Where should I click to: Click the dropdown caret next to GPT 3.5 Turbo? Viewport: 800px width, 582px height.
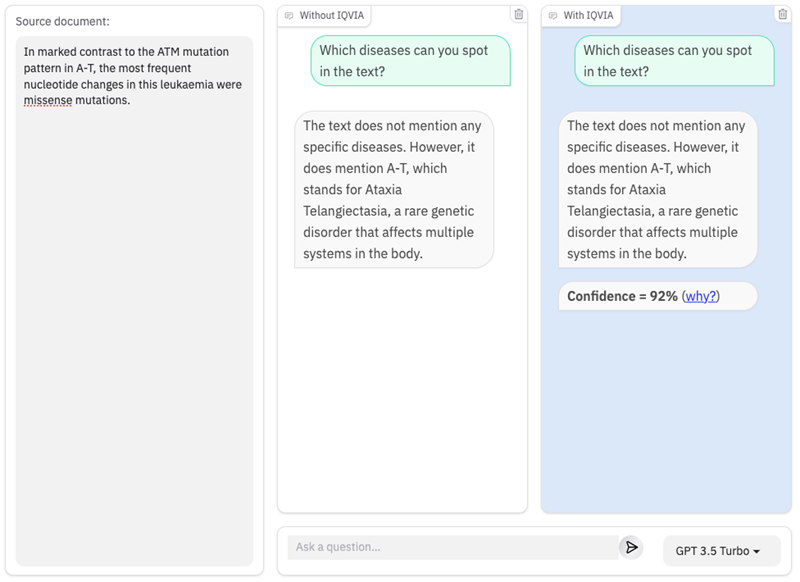pos(757,552)
